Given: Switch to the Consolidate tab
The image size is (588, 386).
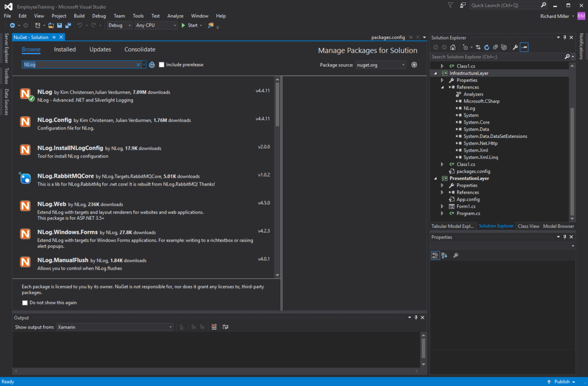Looking at the screenshot, I should click(x=140, y=50).
